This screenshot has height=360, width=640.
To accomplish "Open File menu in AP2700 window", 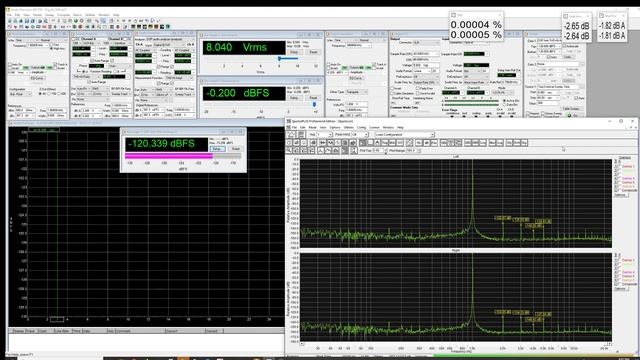I will pyautogui.click(x=9, y=15).
